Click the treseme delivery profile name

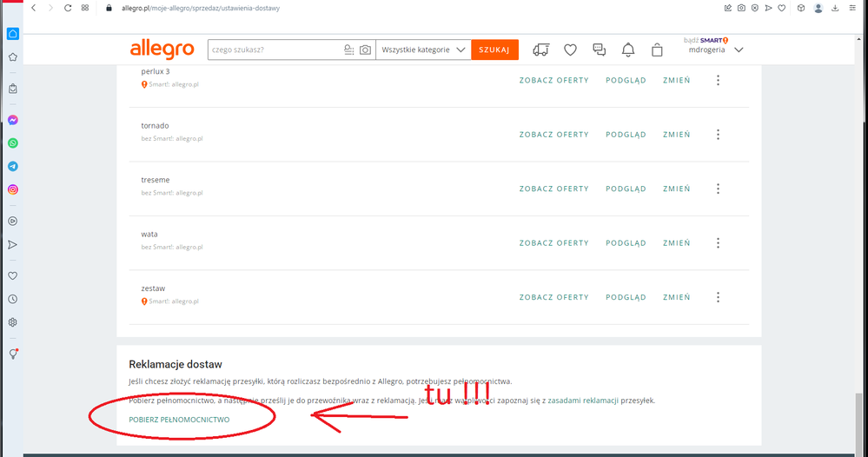pyautogui.click(x=156, y=180)
